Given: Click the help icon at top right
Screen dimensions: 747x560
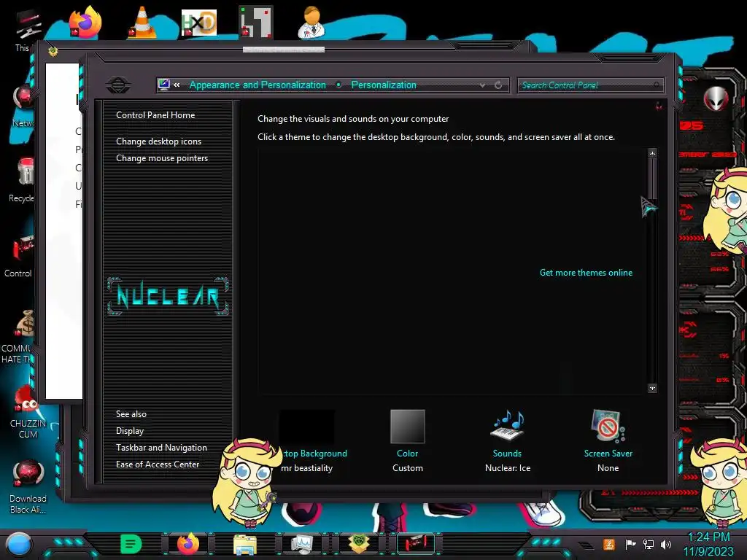Looking at the screenshot, I should (659, 106).
